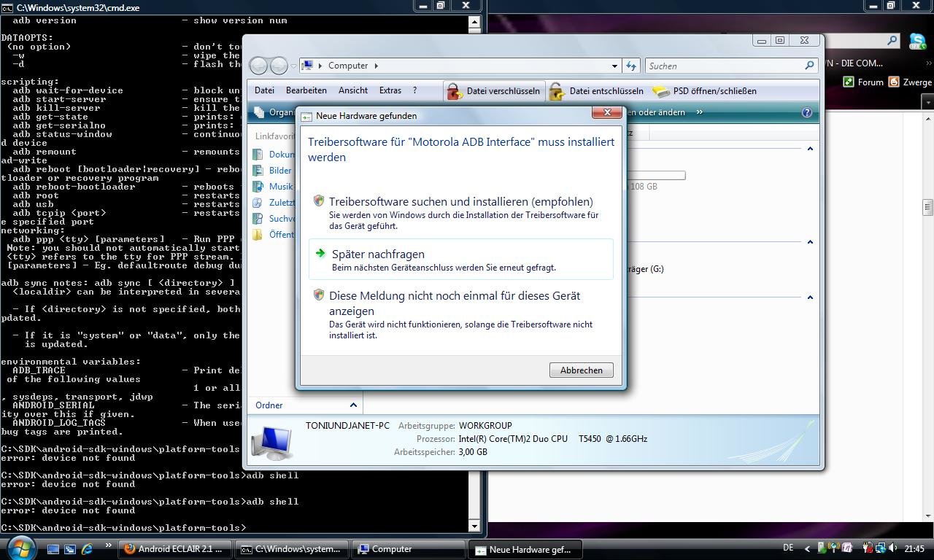Click the Suchvorgänge sidebar icon
This screenshot has width=934, height=560.
pyautogui.click(x=258, y=219)
